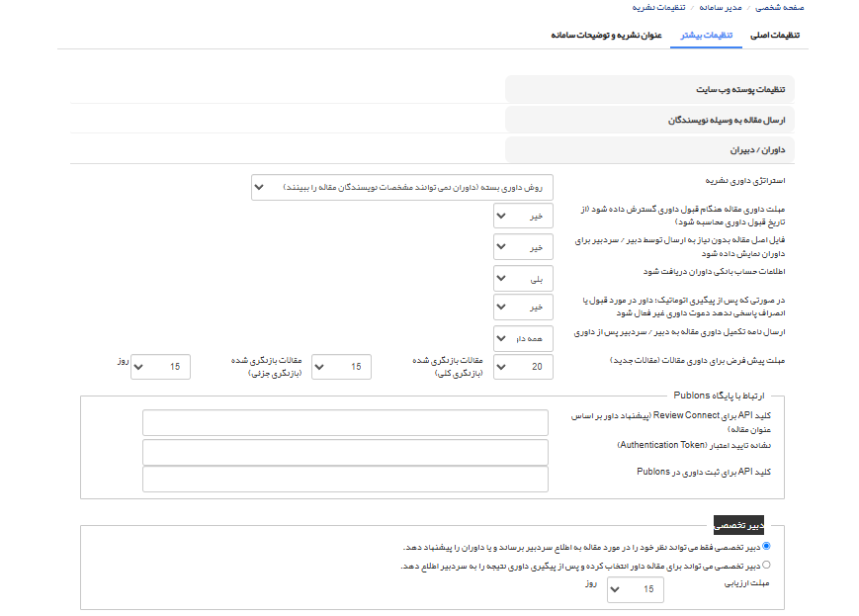Open the مقالات جدید review deadline dropdown
The width and height of the screenshot is (859, 616).
[523, 367]
